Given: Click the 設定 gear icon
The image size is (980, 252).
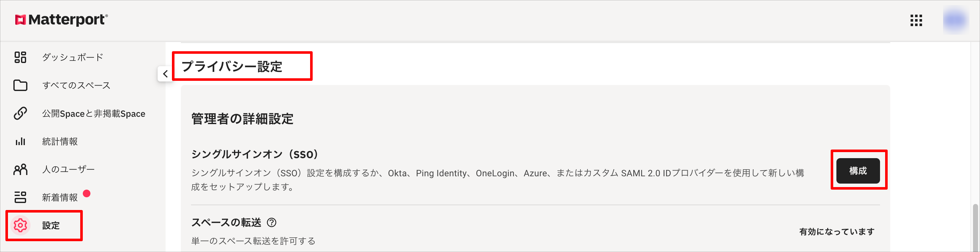Looking at the screenshot, I should [20, 225].
